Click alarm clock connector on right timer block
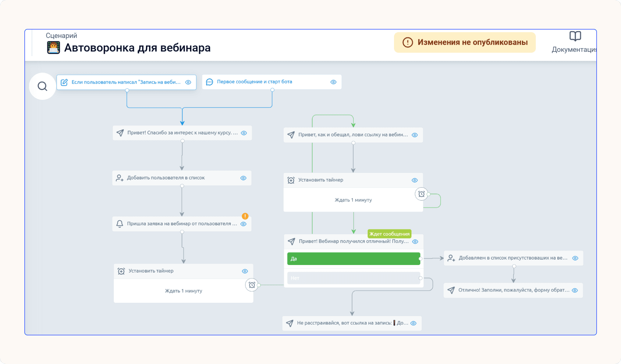Viewport: 621px width, 364px height. tap(421, 194)
